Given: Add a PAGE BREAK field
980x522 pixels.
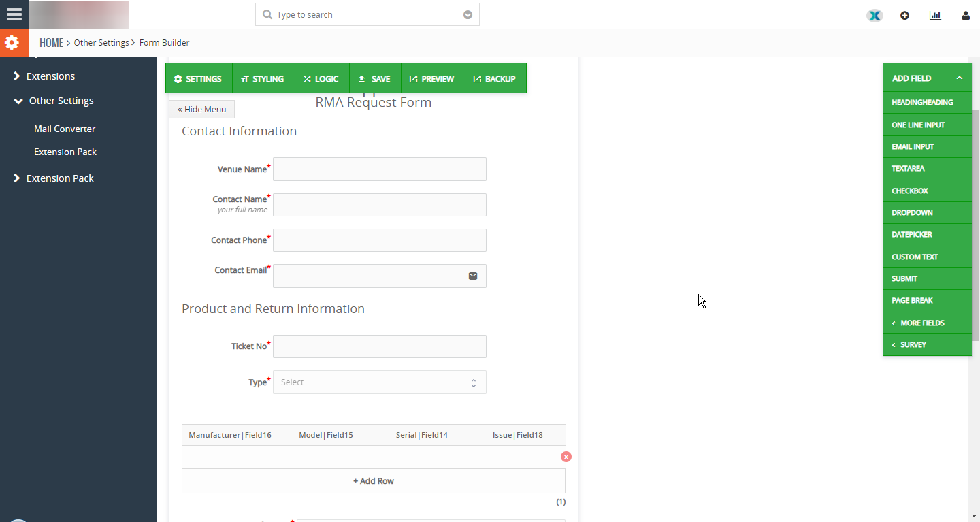Looking at the screenshot, I should point(928,300).
